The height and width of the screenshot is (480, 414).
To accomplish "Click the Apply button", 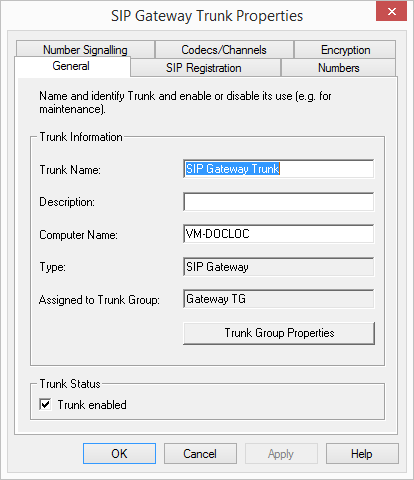I will (x=281, y=453).
